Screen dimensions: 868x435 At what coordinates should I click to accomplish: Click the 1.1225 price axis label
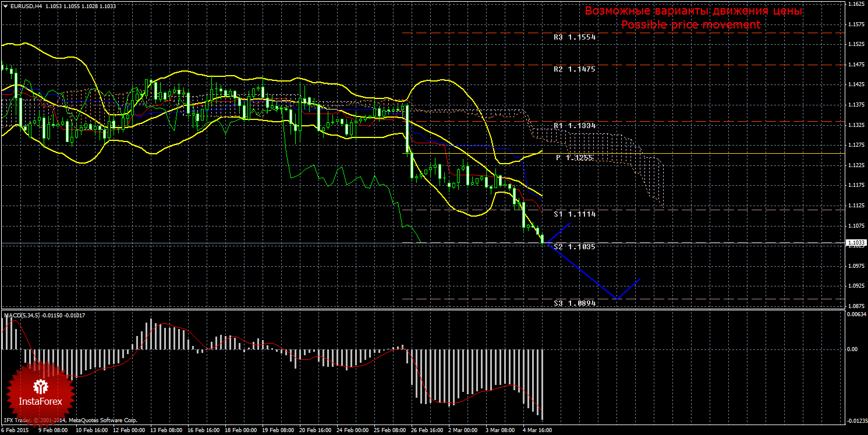coord(856,165)
